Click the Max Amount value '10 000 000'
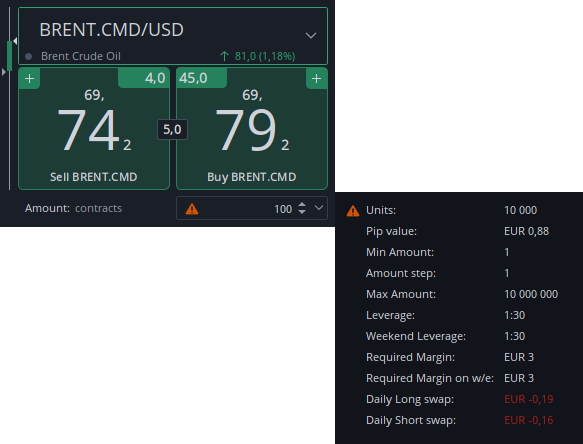 (531, 294)
